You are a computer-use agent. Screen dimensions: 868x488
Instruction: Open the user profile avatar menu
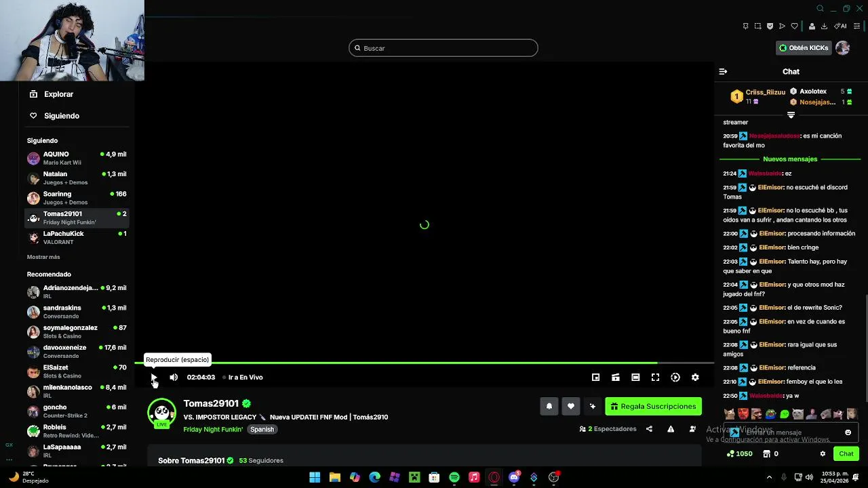click(843, 48)
